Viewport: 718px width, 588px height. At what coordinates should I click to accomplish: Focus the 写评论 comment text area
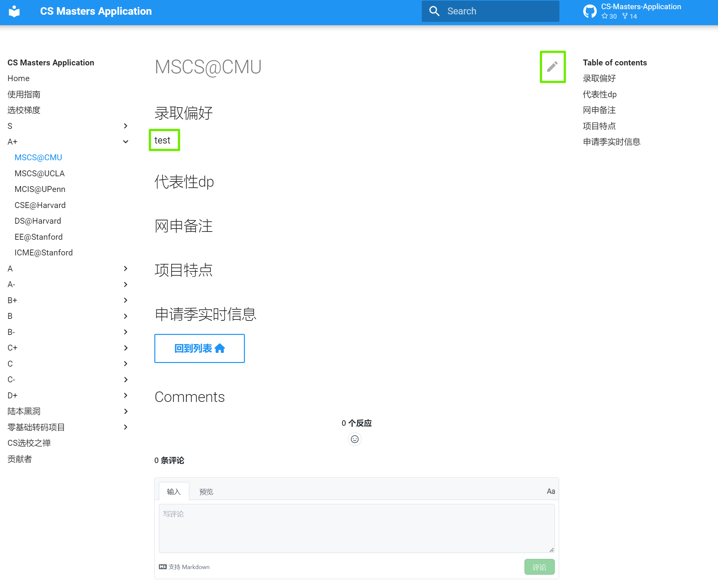coord(357,528)
